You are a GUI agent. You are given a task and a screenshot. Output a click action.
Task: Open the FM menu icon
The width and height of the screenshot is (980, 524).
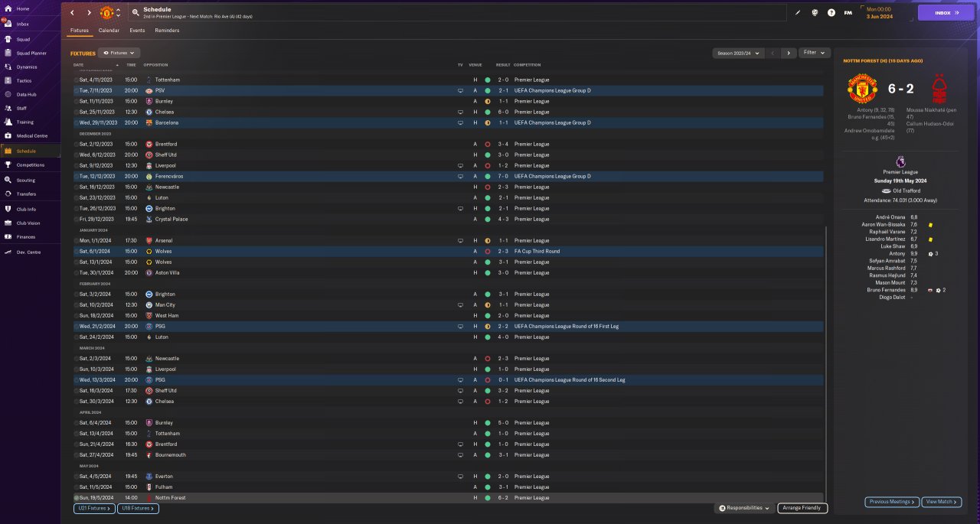coord(848,12)
